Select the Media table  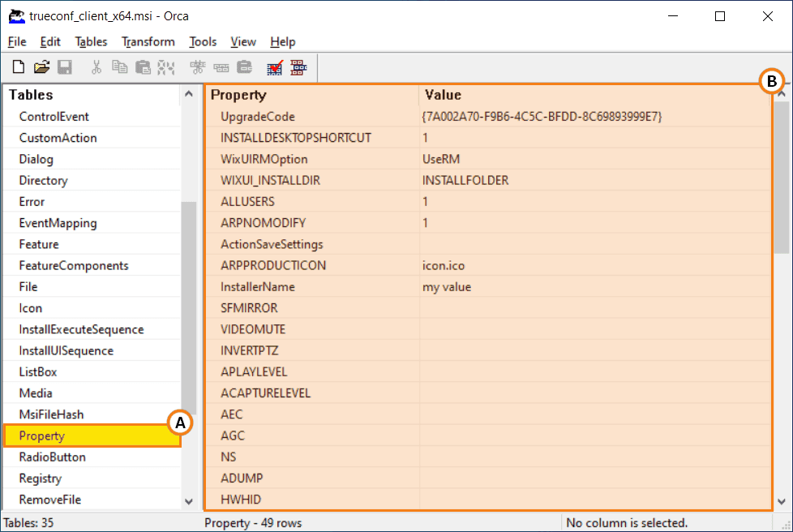[x=92, y=393]
